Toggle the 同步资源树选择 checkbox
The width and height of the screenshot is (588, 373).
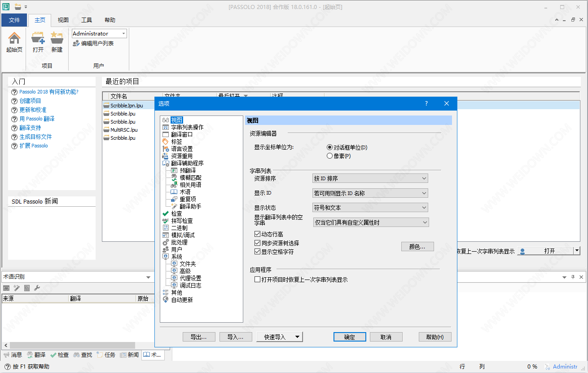257,243
